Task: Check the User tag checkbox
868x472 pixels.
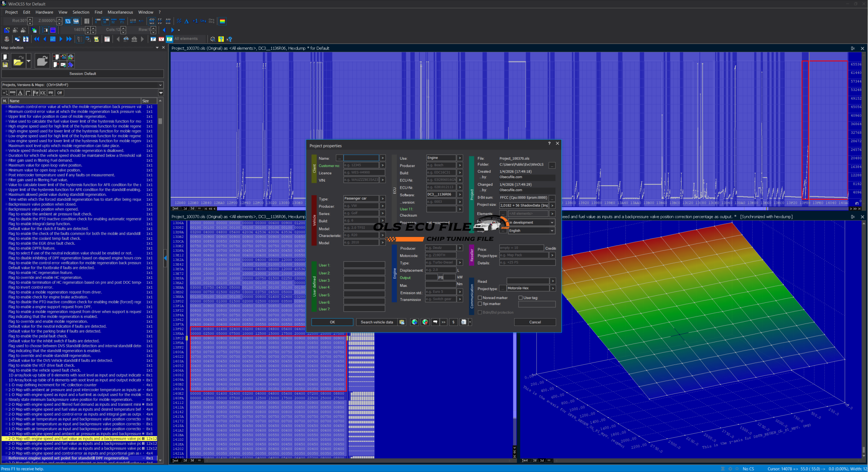Action: [x=520, y=298]
